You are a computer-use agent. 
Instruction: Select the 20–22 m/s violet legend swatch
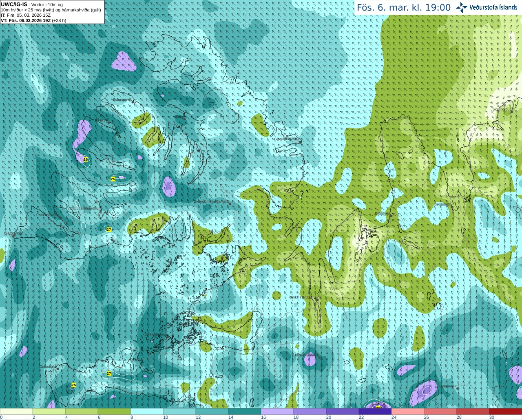[x=343, y=411]
